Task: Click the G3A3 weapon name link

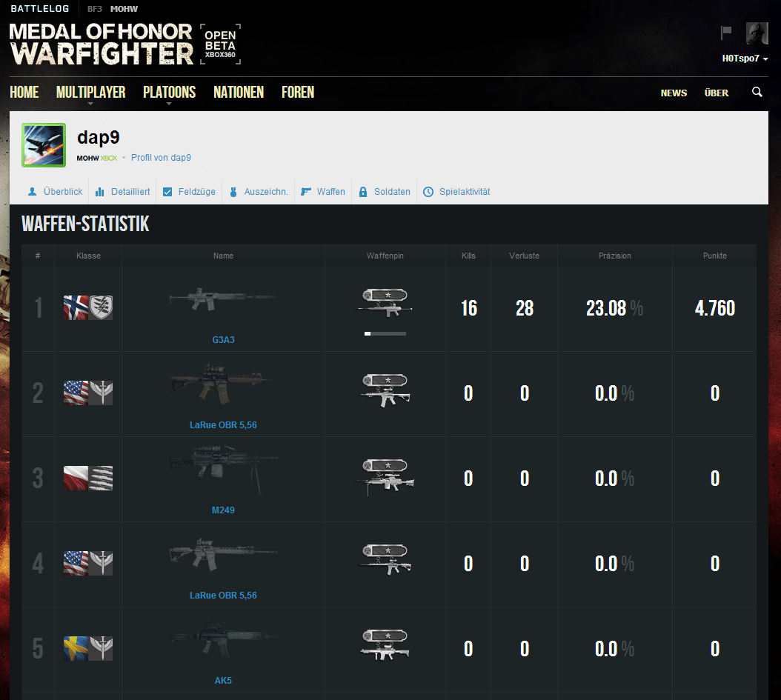Action: tap(223, 340)
